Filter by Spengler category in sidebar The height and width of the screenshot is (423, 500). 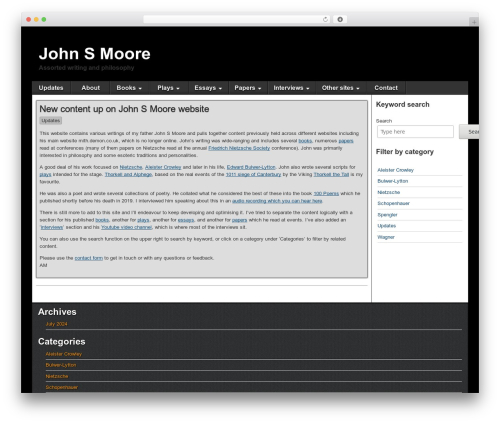[387, 215]
